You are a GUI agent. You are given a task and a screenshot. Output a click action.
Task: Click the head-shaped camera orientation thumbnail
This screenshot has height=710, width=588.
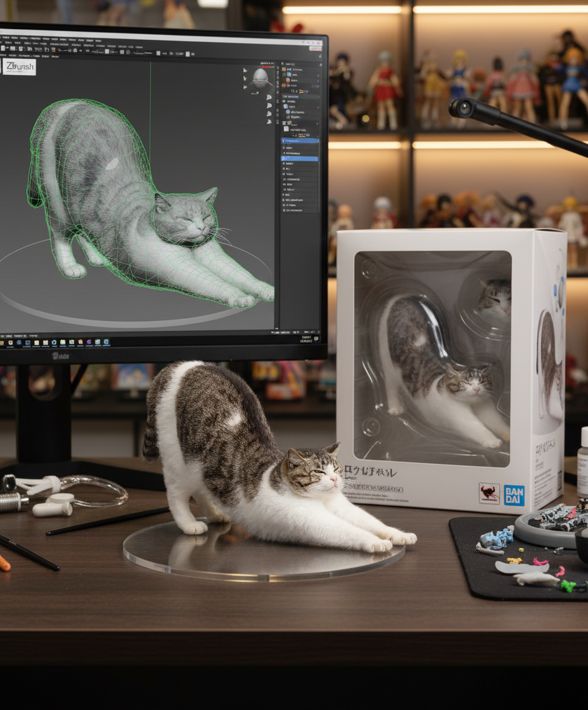(x=260, y=78)
